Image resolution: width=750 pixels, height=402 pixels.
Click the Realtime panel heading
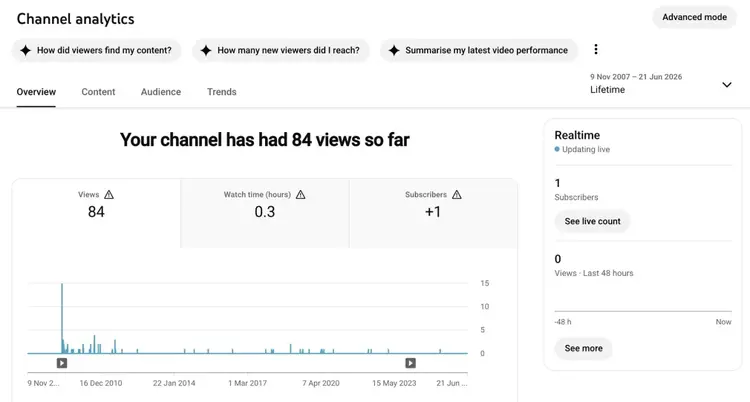(x=577, y=135)
